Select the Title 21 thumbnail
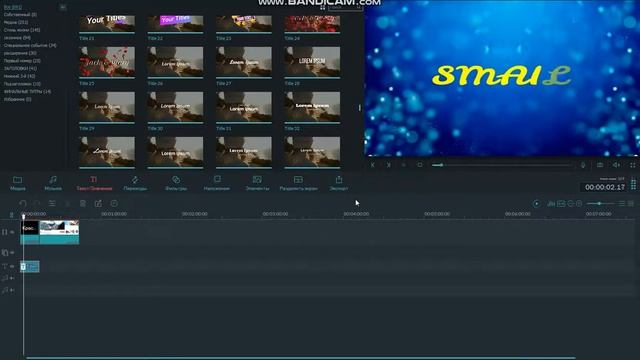The width and height of the screenshot is (640, 360). pyautogui.click(x=107, y=24)
